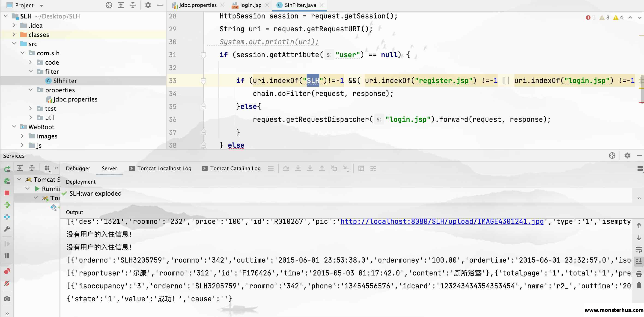Open Project view dropdown
Image resolution: width=644 pixels, height=317 pixels.
41,6
